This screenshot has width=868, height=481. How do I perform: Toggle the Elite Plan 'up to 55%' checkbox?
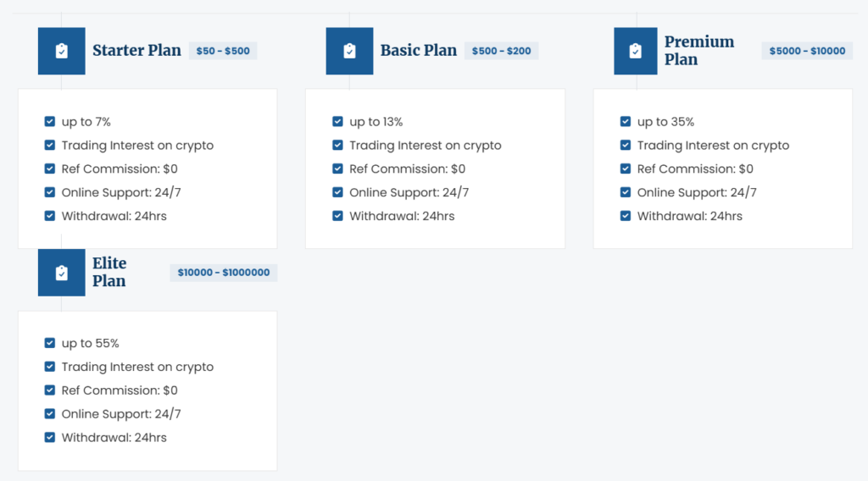(50, 344)
